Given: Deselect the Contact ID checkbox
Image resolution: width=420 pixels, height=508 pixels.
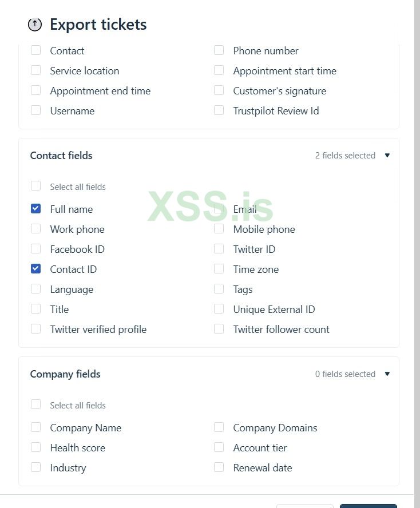Looking at the screenshot, I should [35, 269].
